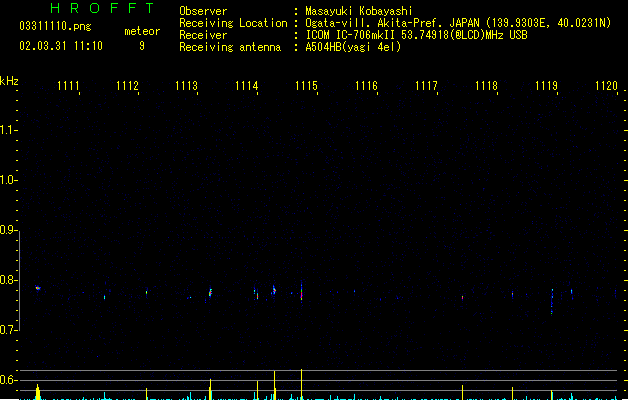Click observer name Masayuki Kobayashi
Screen dimensions: 629x400
point(359,11)
